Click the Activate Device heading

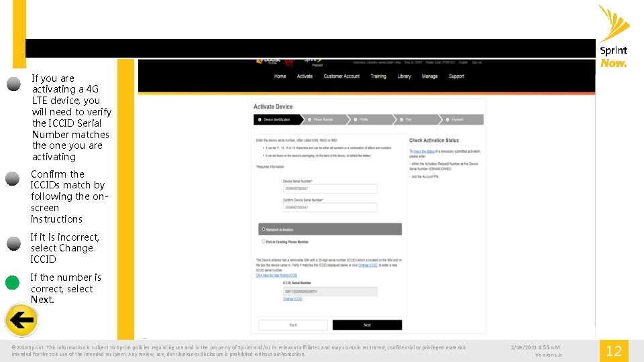pyautogui.click(x=273, y=107)
